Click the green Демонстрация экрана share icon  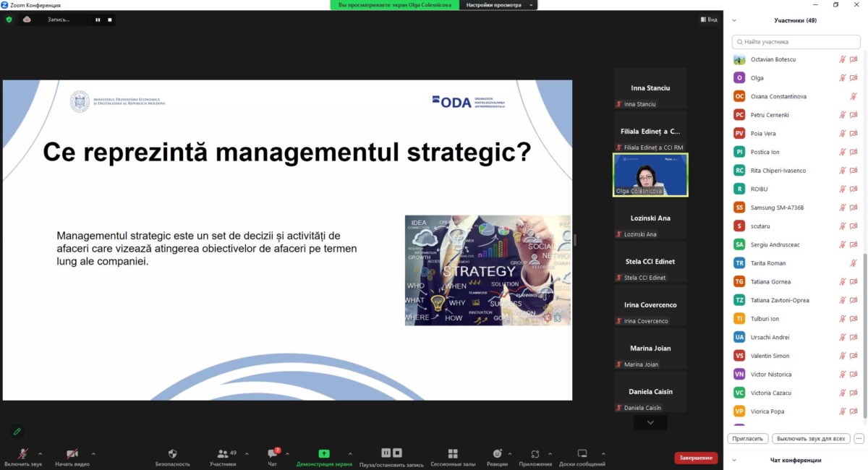tap(324, 453)
